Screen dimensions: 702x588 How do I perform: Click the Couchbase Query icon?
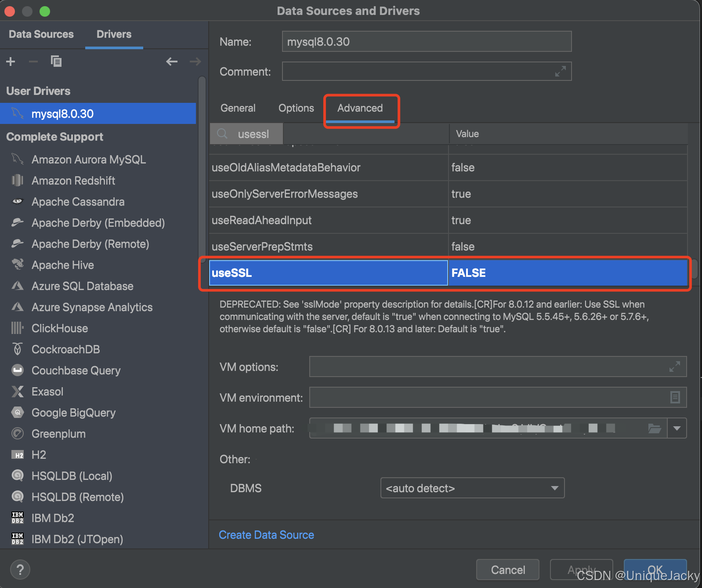tap(18, 370)
